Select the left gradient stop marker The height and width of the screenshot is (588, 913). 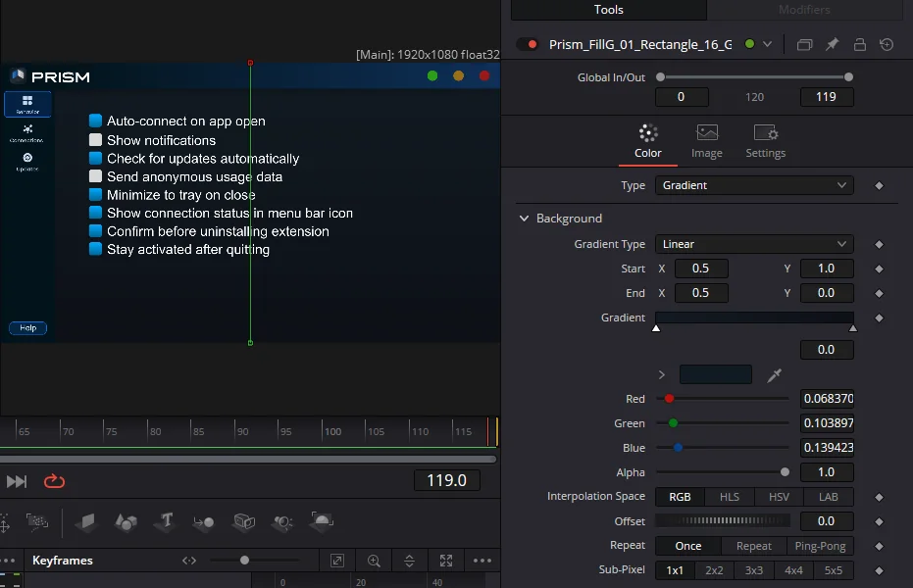point(656,328)
